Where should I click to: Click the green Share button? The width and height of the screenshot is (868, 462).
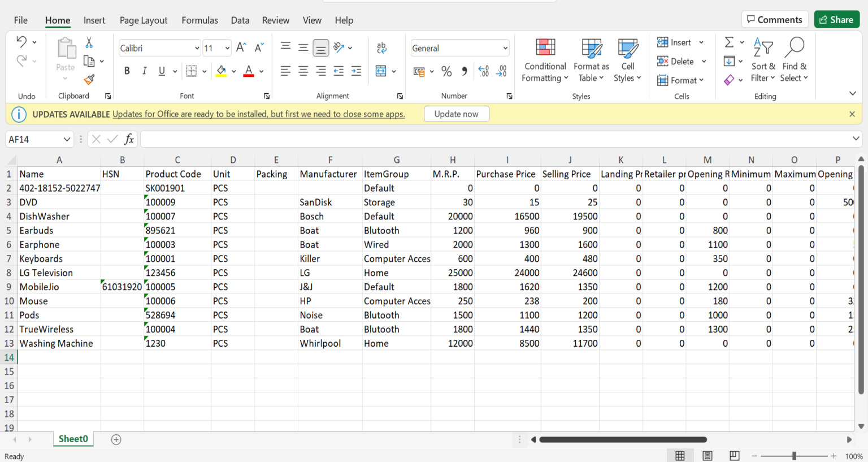pos(837,20)
